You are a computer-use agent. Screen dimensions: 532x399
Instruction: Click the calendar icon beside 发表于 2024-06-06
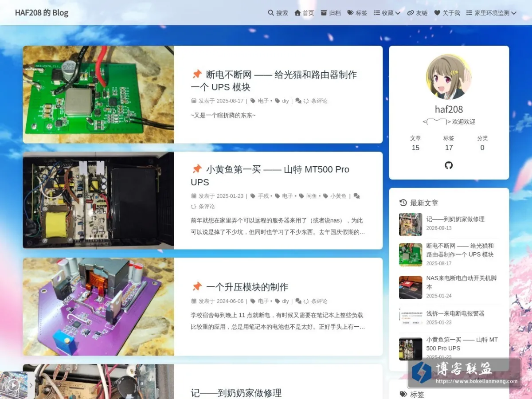[194, 301]
